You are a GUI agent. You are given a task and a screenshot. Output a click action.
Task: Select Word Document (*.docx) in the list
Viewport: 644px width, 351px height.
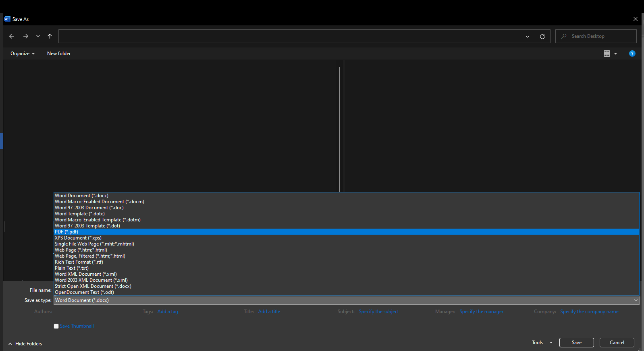click(347, 196)
